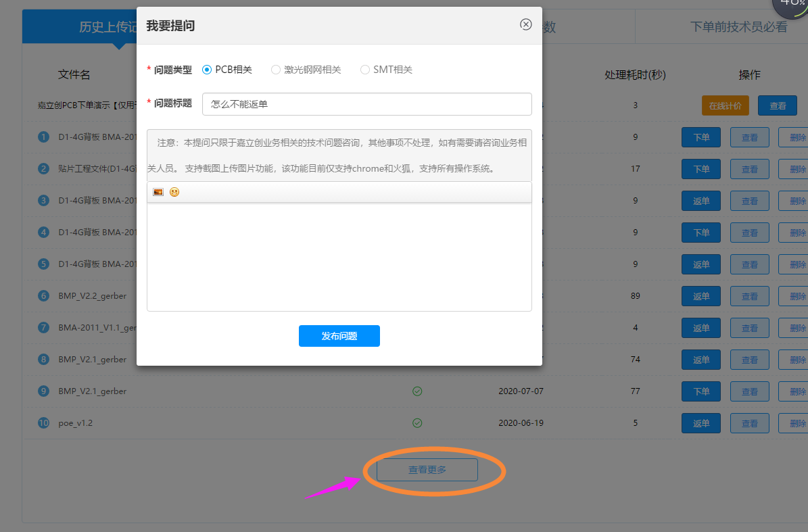Click 查看 for row 1

(x=750, y=137)
